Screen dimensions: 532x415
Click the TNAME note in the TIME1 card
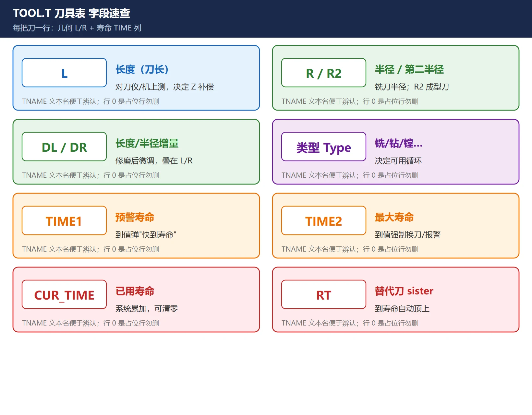click(x=91, y=249)
